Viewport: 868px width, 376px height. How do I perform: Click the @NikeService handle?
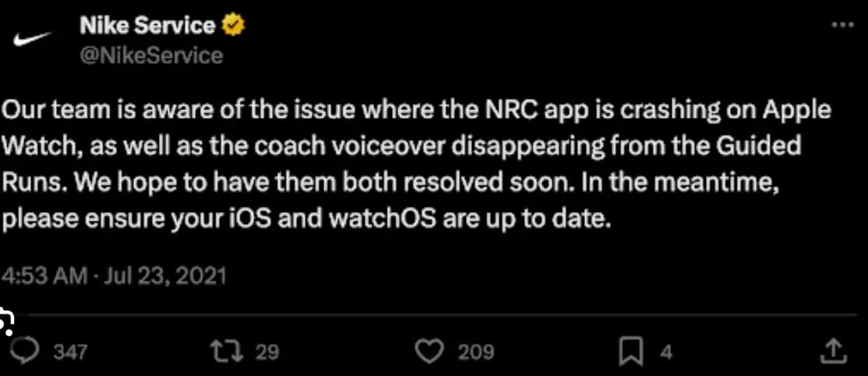coord(150,55)
